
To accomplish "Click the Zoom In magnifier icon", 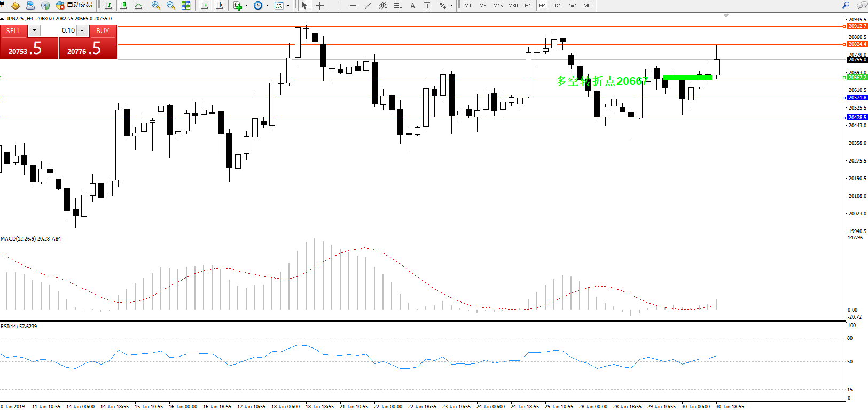I will [156, 5].
